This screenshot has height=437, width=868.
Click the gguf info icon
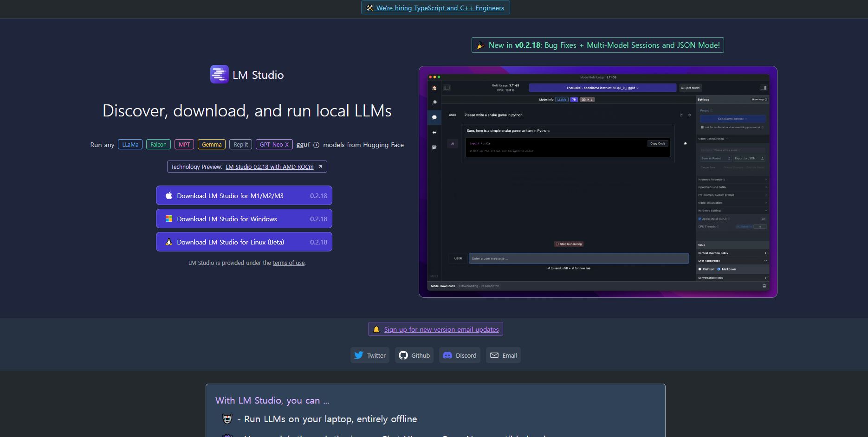pos(316,145)
